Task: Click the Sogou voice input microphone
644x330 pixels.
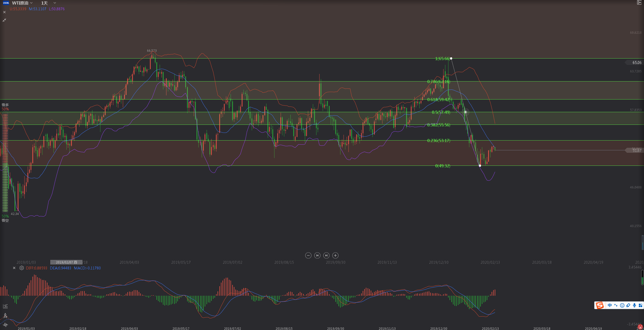Action: (x=634, y=305)
